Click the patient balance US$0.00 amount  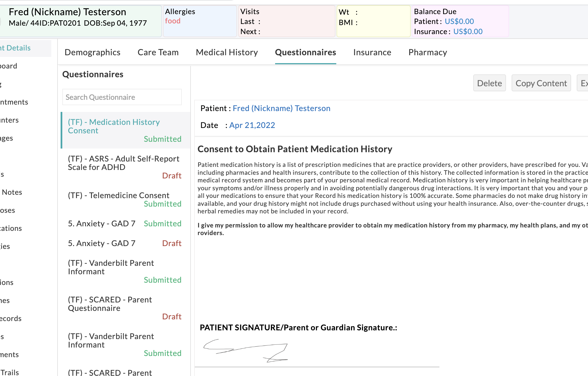click(459, 21)
